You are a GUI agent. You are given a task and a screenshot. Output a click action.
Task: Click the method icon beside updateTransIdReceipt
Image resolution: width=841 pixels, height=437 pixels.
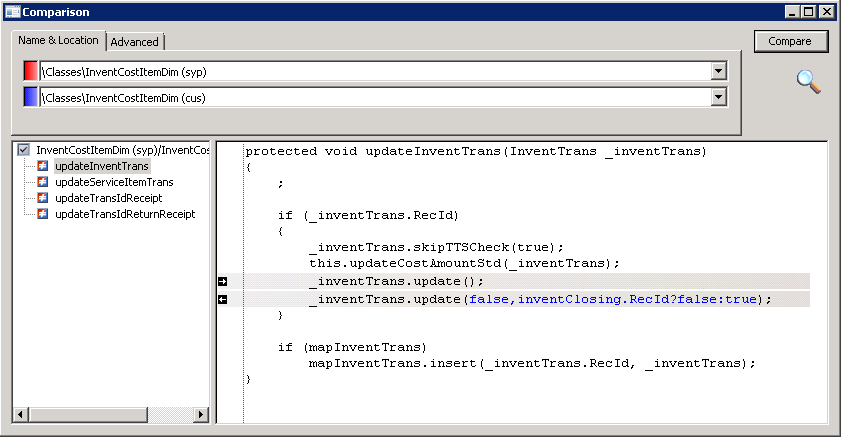[x=43, y=198]
